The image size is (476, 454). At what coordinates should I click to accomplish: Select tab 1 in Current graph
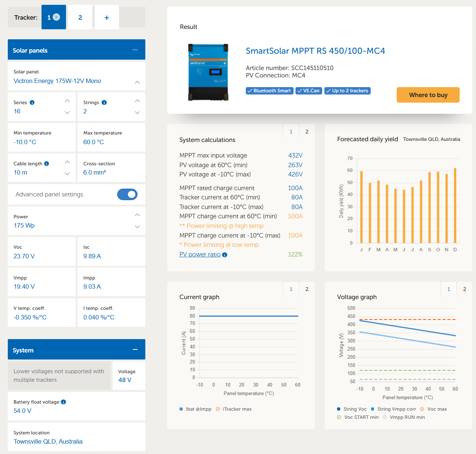[x=291, y=289]
